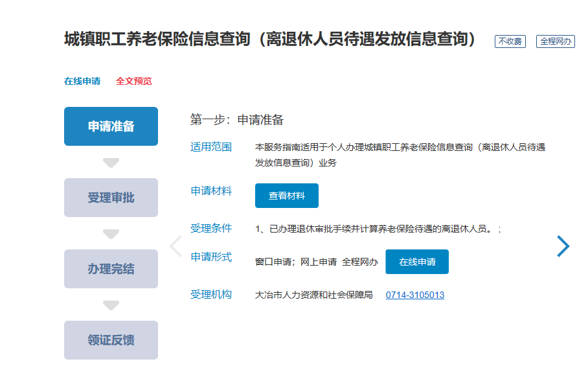Click the 受理机构 label
Image resolution: width=588 pixels, height=379 pixels.
(211, 295)
